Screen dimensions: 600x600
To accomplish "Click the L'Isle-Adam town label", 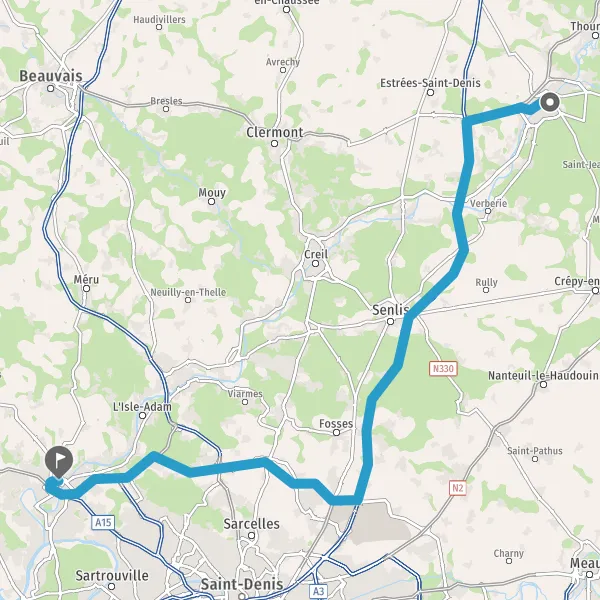I will coord(142,406).
